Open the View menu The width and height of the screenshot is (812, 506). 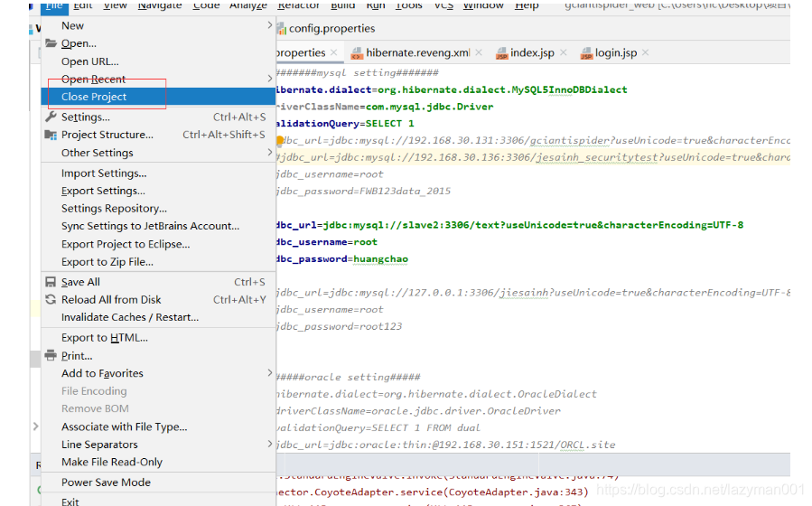click(x=115, y=5)
